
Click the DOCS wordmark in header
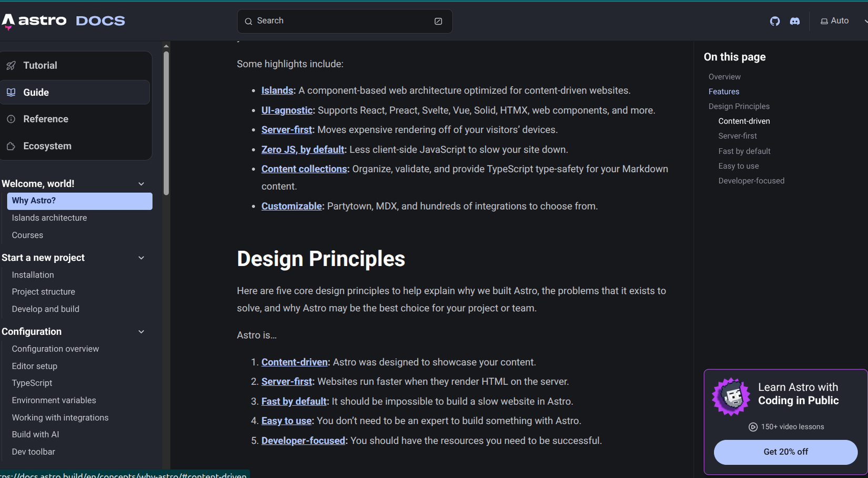pos(100,21)
